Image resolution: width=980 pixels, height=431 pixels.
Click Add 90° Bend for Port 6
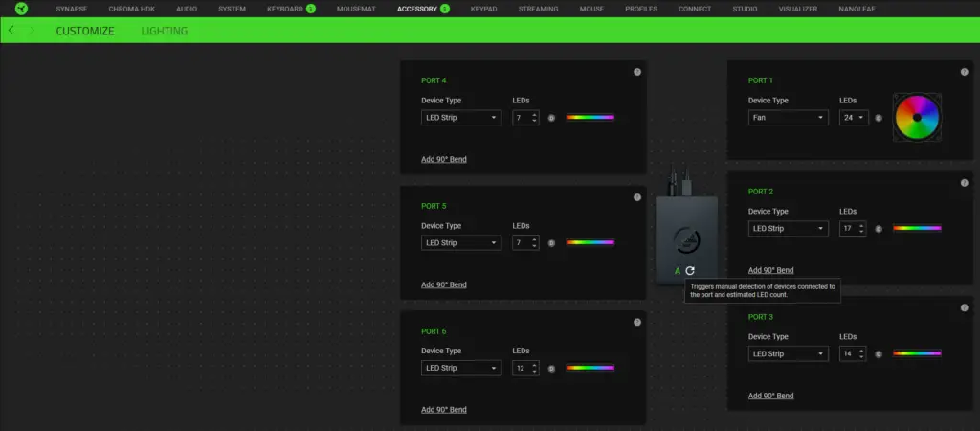tap(444, 410)
